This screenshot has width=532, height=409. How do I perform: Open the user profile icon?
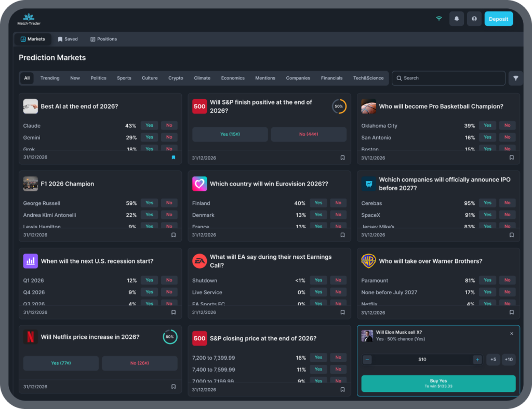[x=474, y=19]
